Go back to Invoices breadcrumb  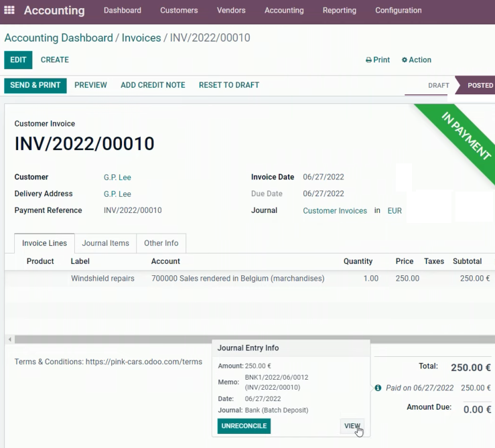141,38
